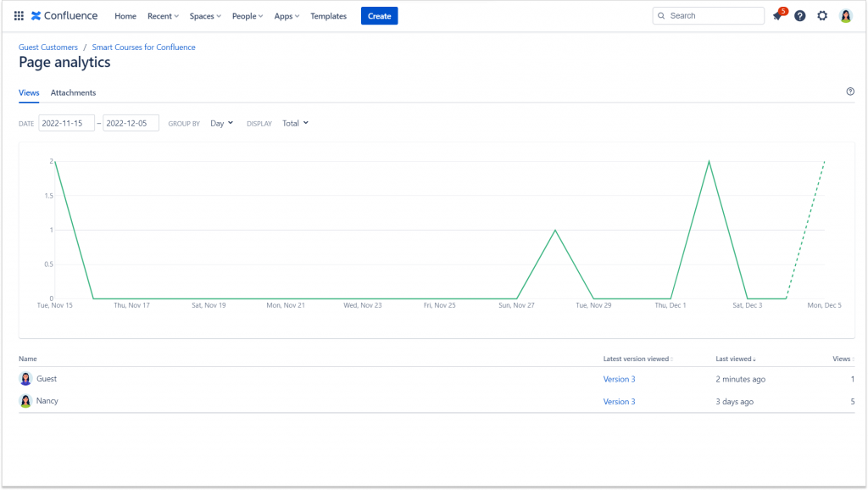Viewport: 868px width, 490px height.
Task: Open the Page analytics help icon
Action: [849, 92]
